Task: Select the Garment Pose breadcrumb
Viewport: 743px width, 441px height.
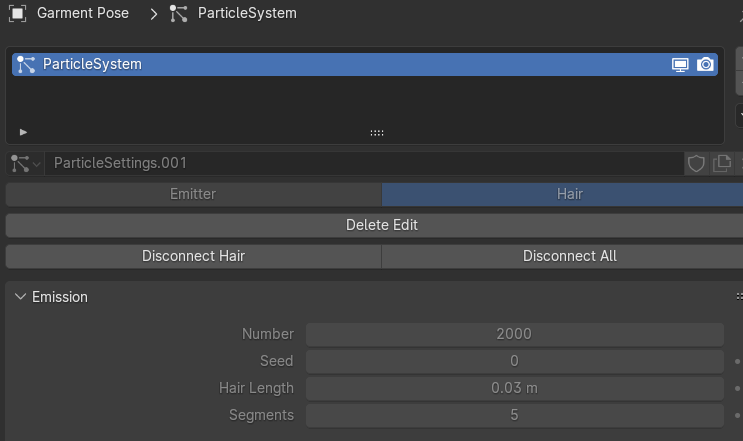Action: (x=83, y=14)
